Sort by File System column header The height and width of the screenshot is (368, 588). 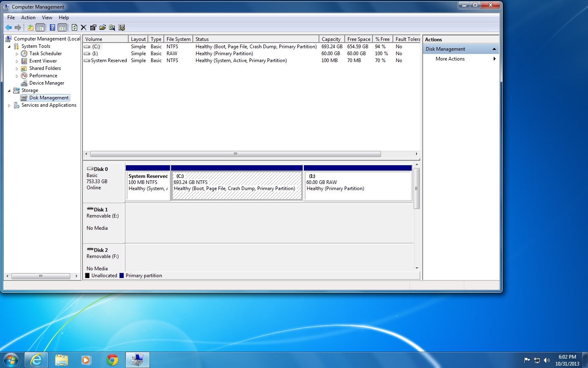(178, 39)
